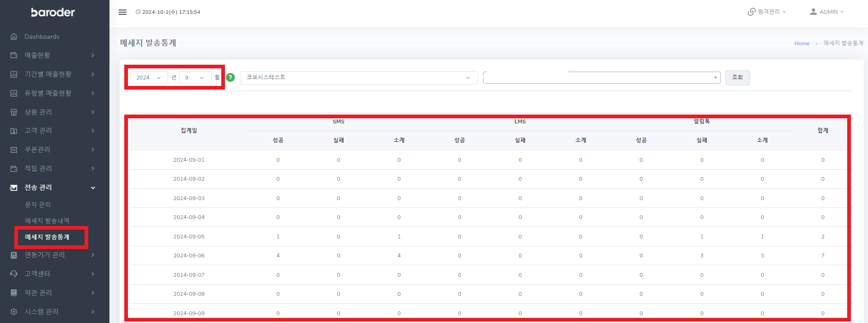This screenshot has width=868, height=323.
Task: Click the remote management link icon
Action: [752, 12]
